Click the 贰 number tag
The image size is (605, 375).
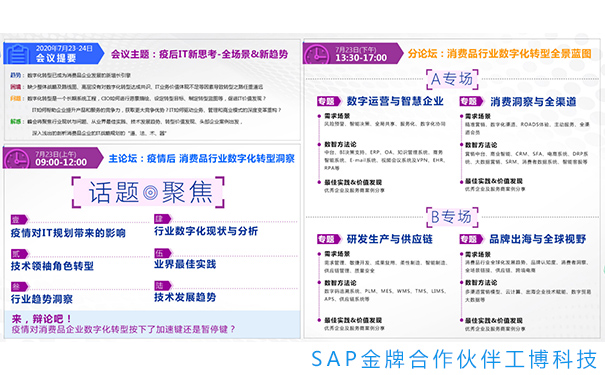19,254
